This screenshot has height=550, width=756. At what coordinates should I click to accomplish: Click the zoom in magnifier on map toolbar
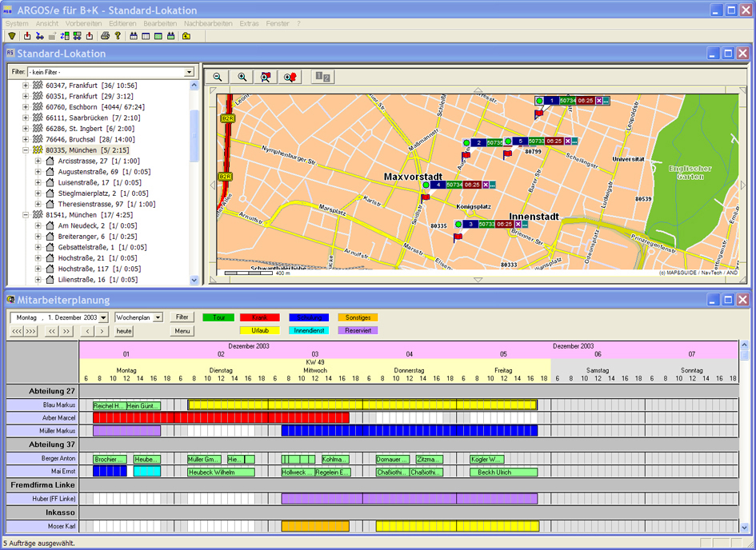point(242,77)
